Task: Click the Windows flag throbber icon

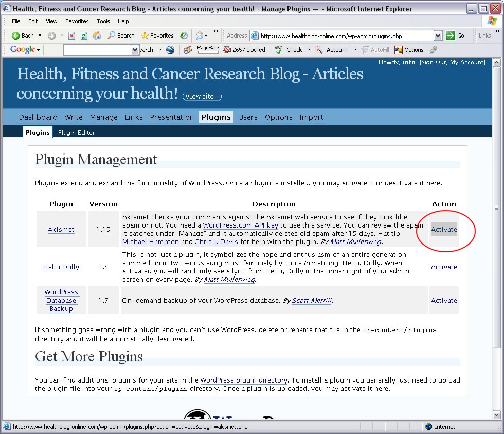Action: 492,21
